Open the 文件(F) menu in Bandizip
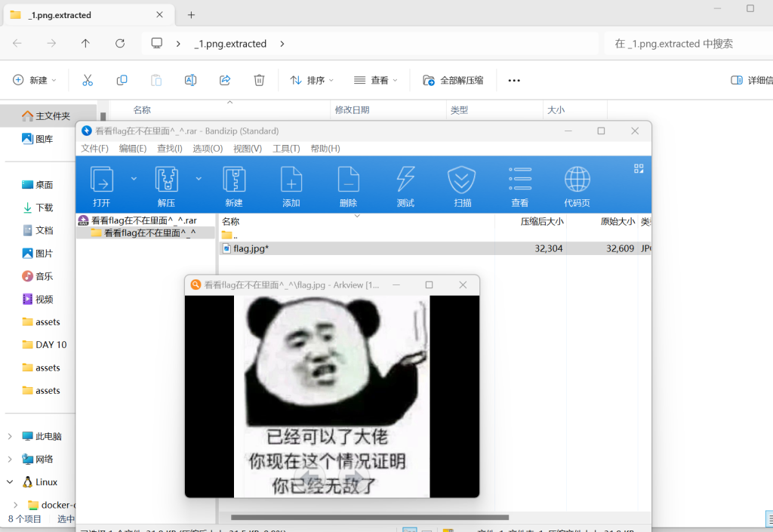The height and width of the screenshot is (532, 773). (x=94, y=149)
